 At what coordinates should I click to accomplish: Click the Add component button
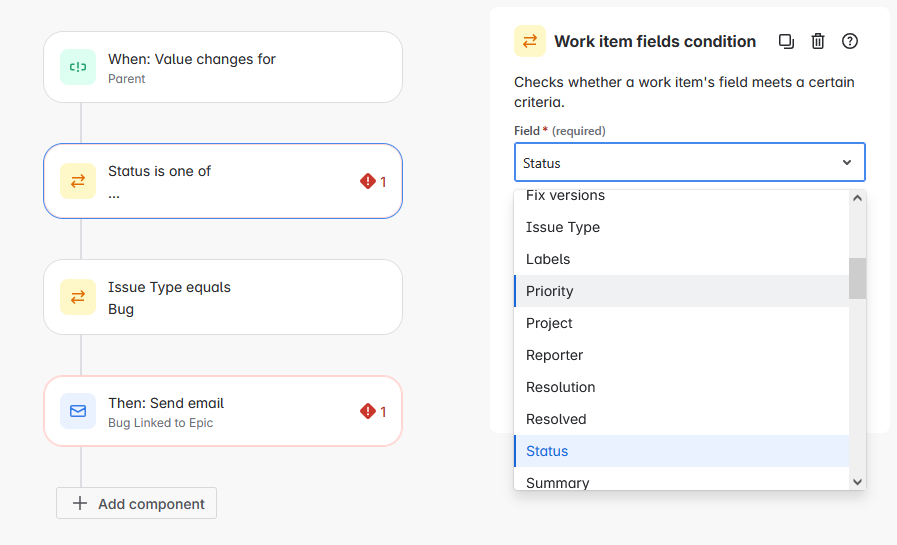136,503
